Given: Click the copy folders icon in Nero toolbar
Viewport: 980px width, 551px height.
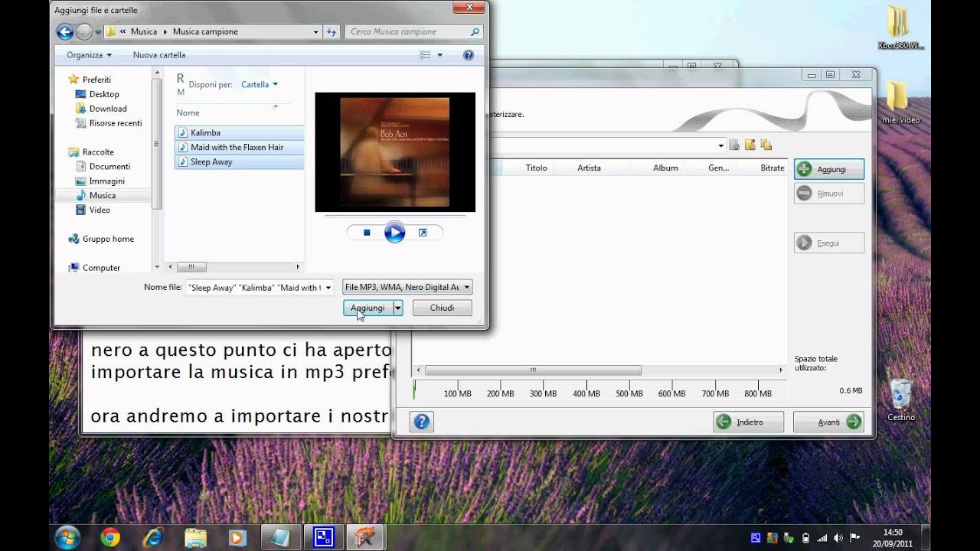Looking at the screenshot, I should pos(766,145).
